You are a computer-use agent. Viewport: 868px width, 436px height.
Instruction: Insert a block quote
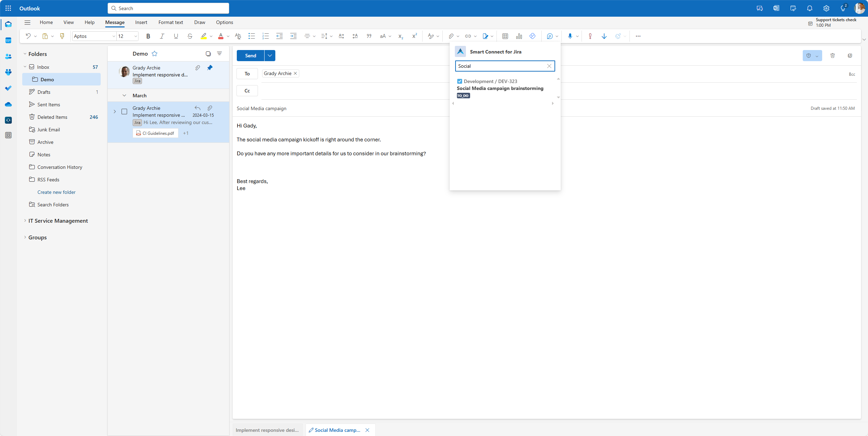click(x=369, y=36)
